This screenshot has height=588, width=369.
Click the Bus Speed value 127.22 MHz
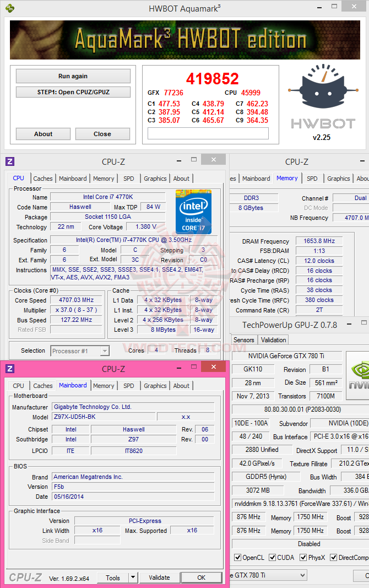click(x=77, y=320)
